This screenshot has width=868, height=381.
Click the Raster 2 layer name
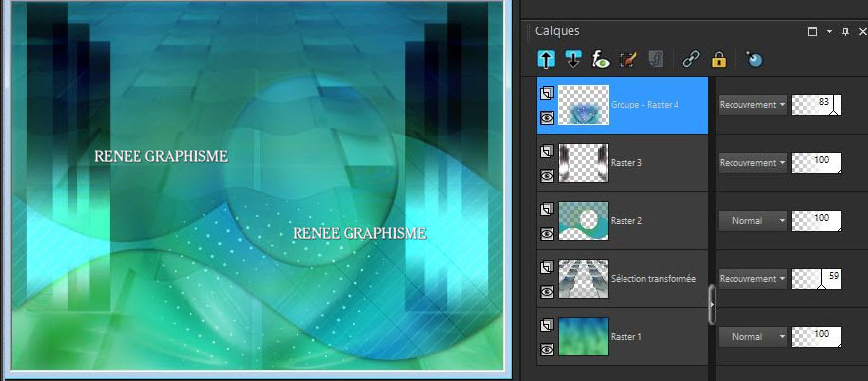coord(626,220)
